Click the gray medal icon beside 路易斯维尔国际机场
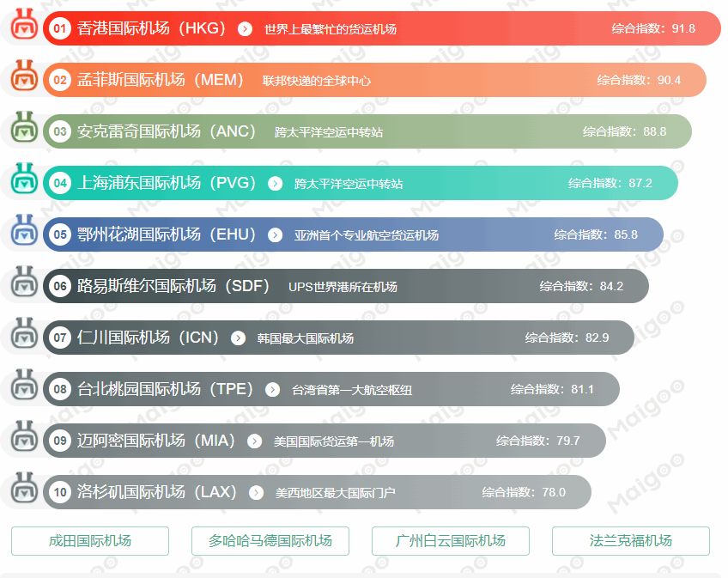 coord(24,282)
